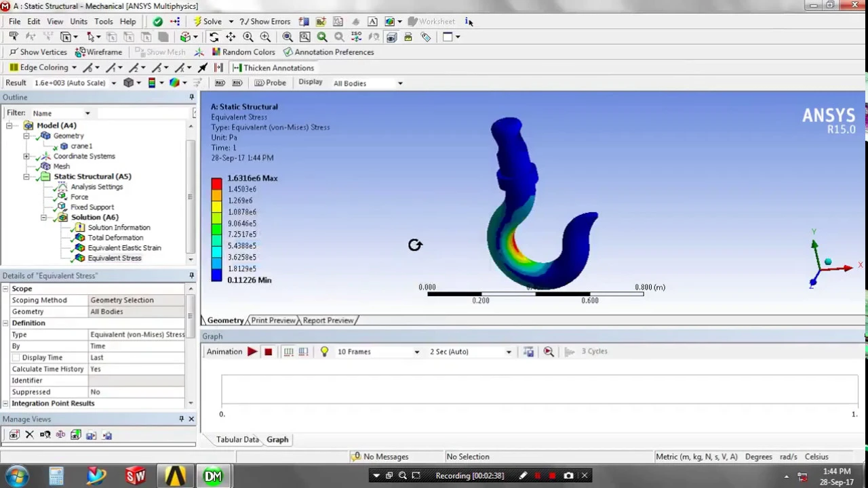Collapse the Scope section
Screen dimensions: 868x488
(5, 289)
